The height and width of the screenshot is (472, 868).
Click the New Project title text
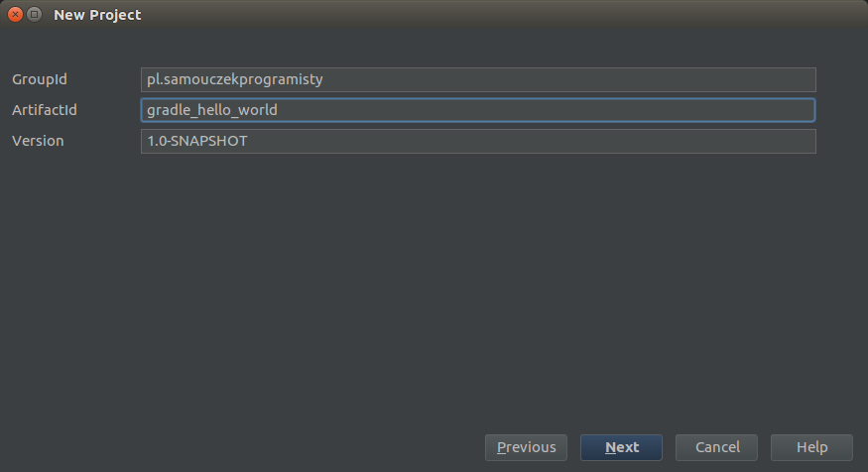point(97,15)
